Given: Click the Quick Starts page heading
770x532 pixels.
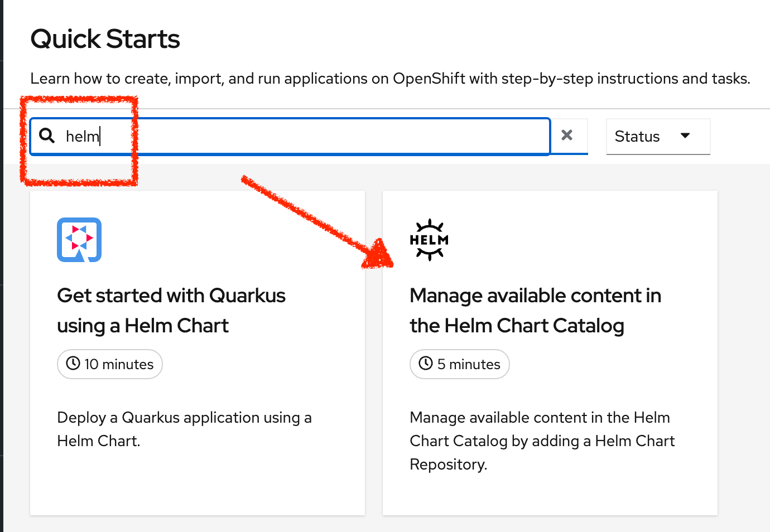Looking at the screenshot, I should tap(105, 38).
